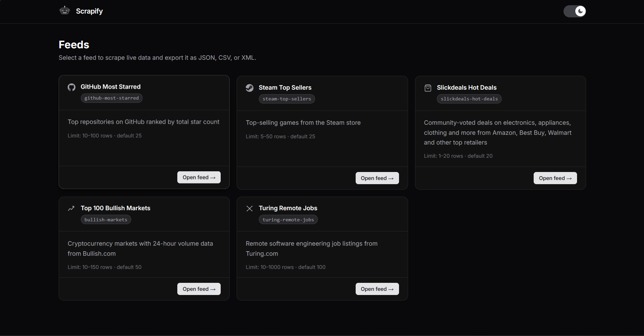Click the bullish-markets slug badge
This screenshot has height=336, width=644.
tap(106, 220)
